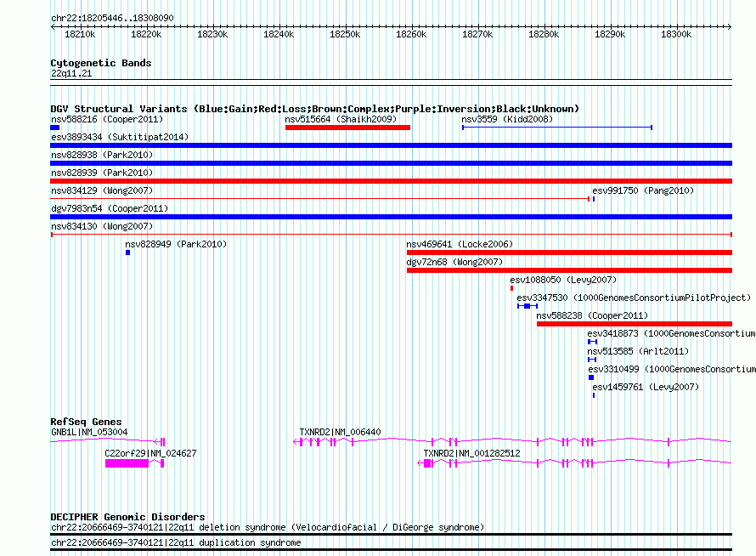The height and width of the screenshot is (556, 756).
Task: Click the 22q11 deletion syndrome entry
Action: [268, 528]
